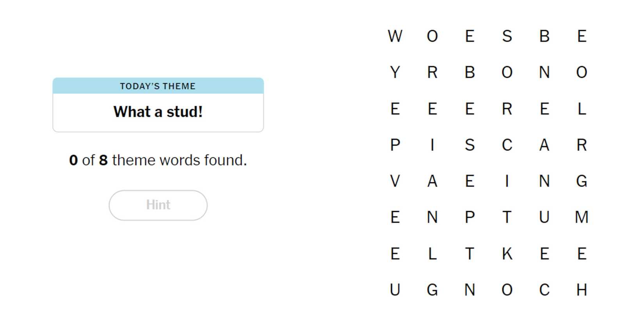Select the L directly above the R
The width and height of the screenshot is (644, 322).
(x=582, y=109)
